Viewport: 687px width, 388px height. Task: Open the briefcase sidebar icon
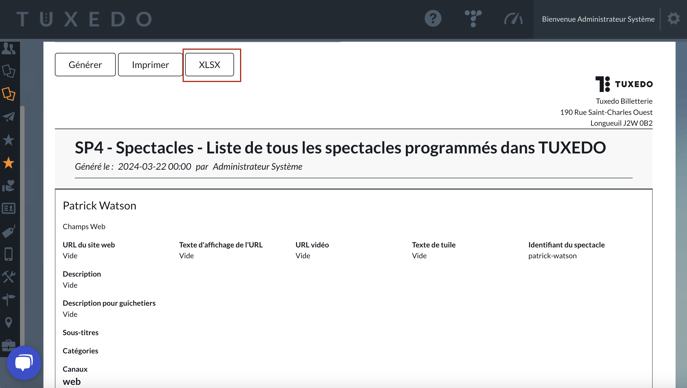tap(8, 346)
